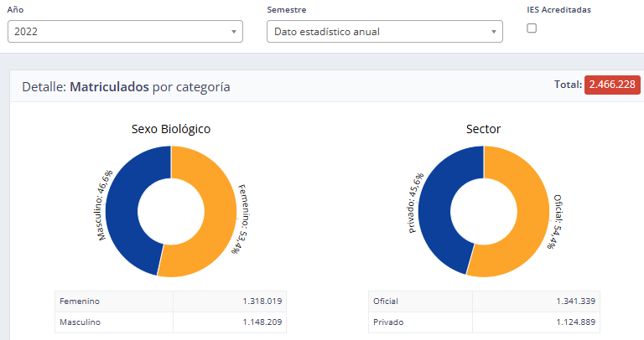Click the value 1.124.889

click(x=576, y=322)
